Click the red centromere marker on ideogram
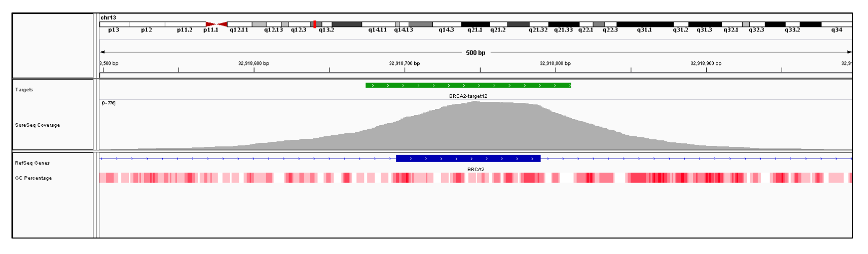The height and width of the screenshot is (254, 868). [x=217, y=24]
